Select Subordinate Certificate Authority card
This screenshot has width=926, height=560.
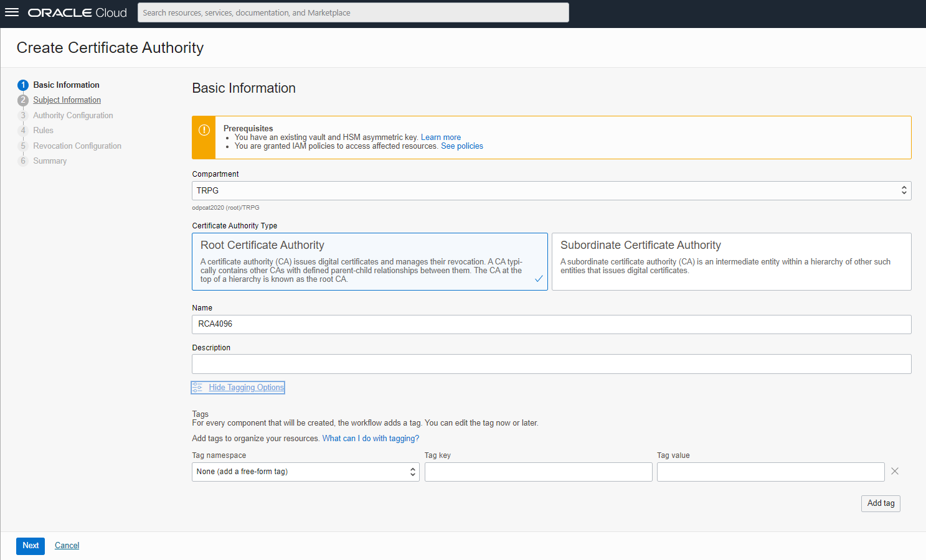coord(732,261)
